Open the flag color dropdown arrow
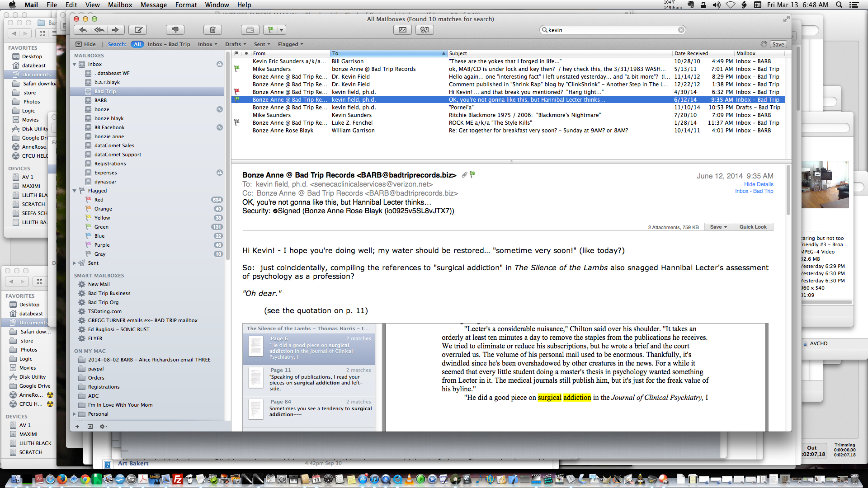This screenshot has height=488, width=868. 282,30
